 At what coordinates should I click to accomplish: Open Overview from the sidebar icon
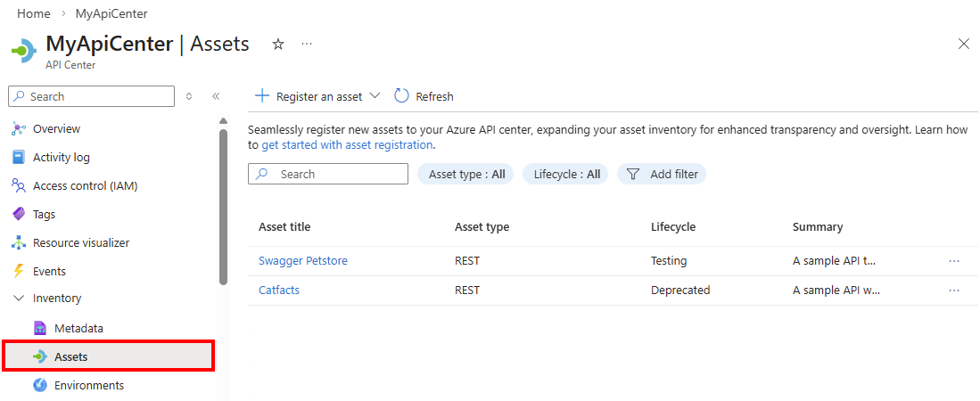(x=19, y=129)
